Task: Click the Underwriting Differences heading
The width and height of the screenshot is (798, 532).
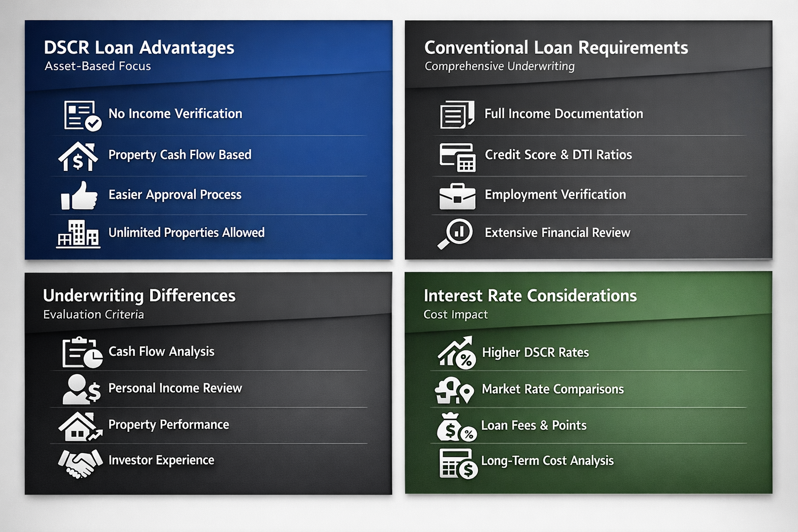Action: coord(139,296)
